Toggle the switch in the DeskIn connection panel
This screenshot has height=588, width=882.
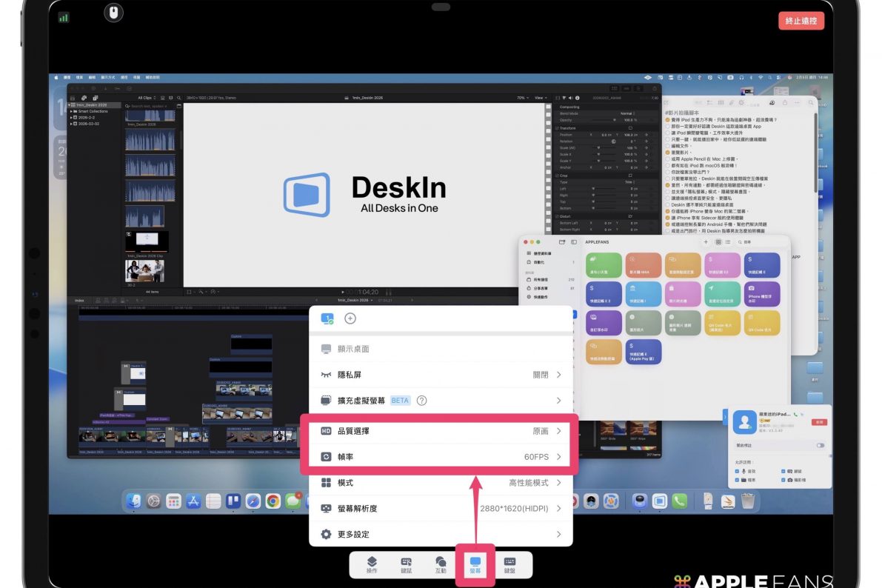click(x=820, y=445)
